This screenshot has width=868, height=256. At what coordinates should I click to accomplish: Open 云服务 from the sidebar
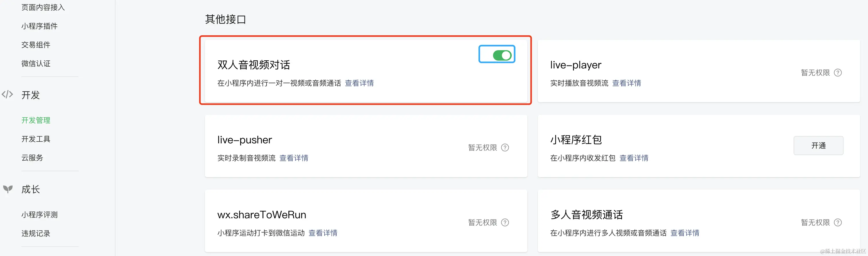click(x=32, y=158)
